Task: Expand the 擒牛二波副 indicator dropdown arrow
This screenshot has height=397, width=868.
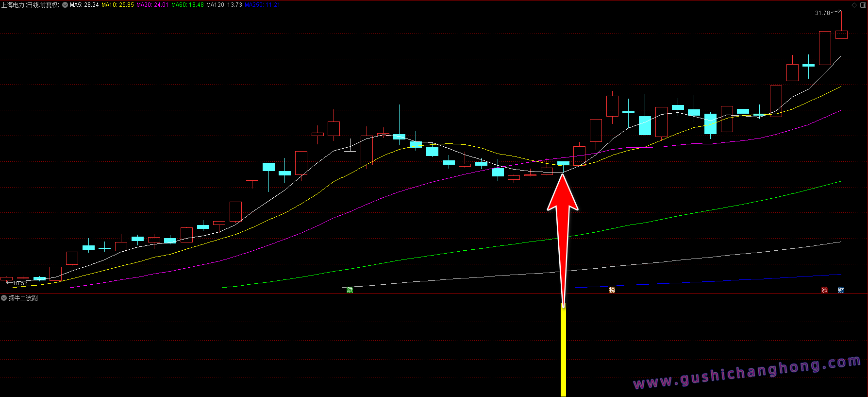Action: [x=4, y=298]
